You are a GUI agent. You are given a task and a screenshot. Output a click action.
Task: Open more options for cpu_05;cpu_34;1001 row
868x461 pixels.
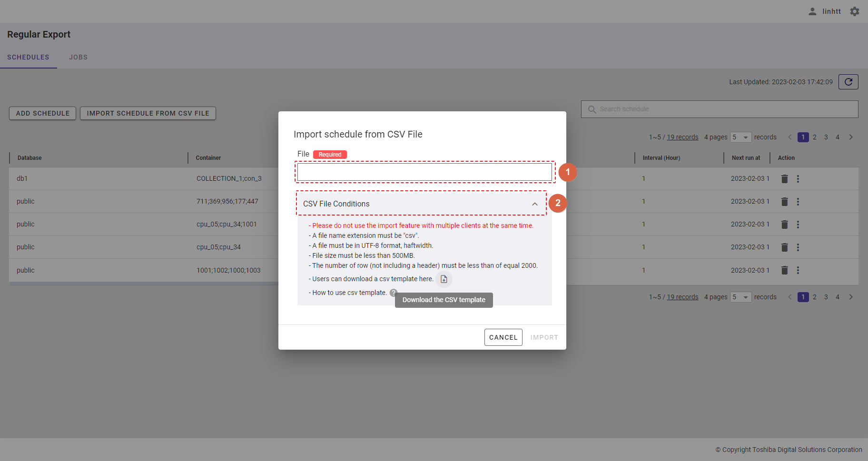[x=798, y=225]
